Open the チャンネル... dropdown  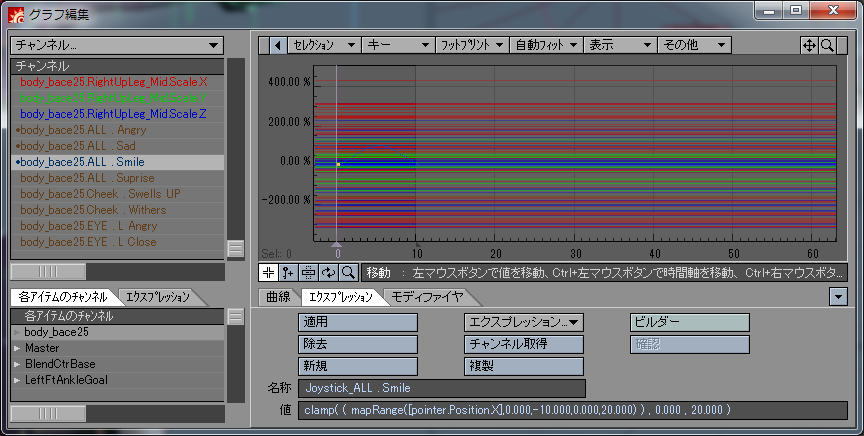pyautogui.click(x=117, y=45)
